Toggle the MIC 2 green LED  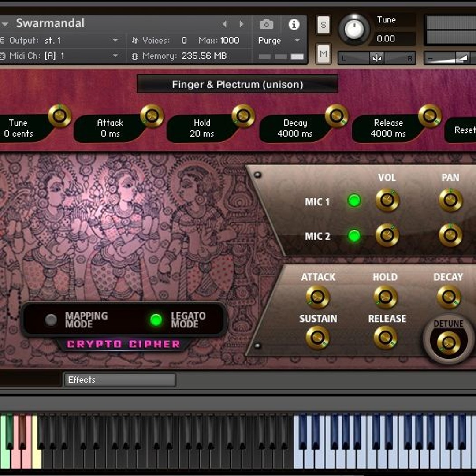coord(354,236)
